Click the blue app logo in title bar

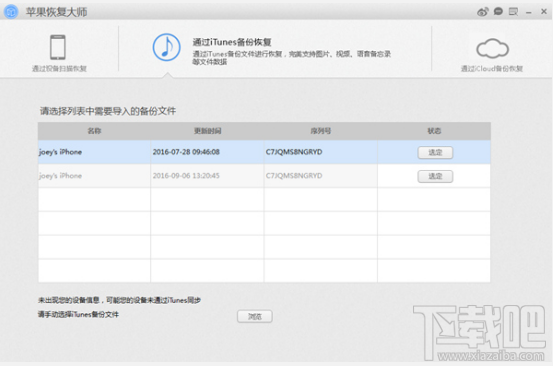(11, 12)
